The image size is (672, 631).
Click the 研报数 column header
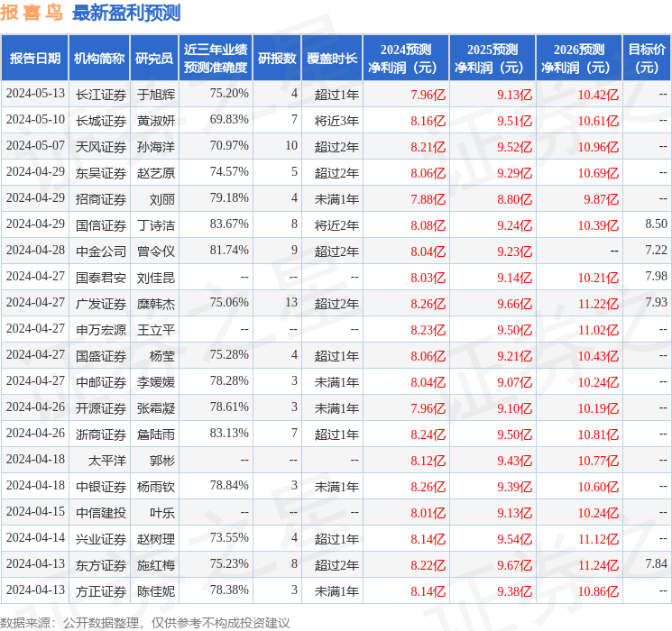coord(277,58)
